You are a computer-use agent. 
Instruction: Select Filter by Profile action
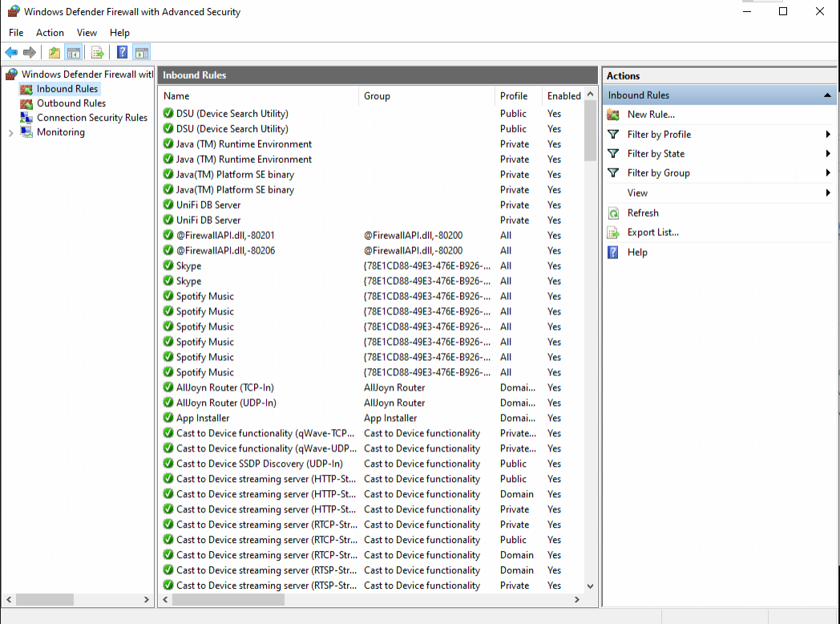[659, 135]
